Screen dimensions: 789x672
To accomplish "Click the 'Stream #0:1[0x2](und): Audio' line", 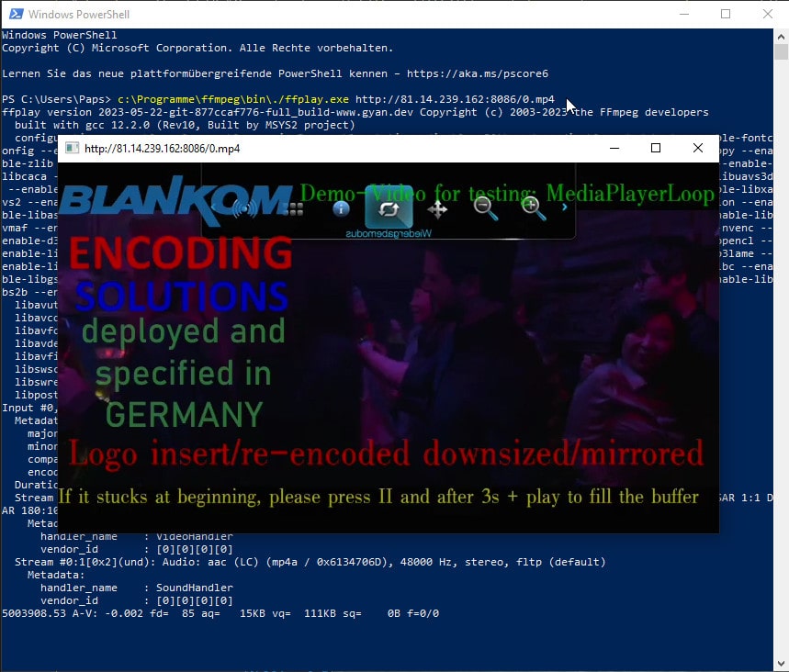I will 310,562.
